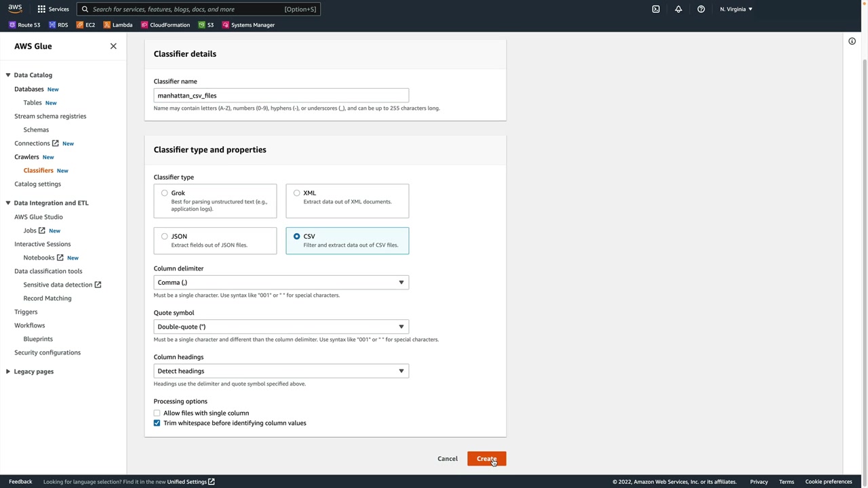The image size is (868, 488).
Task: Focus the AWS services search box
Action: coord(198,9)
